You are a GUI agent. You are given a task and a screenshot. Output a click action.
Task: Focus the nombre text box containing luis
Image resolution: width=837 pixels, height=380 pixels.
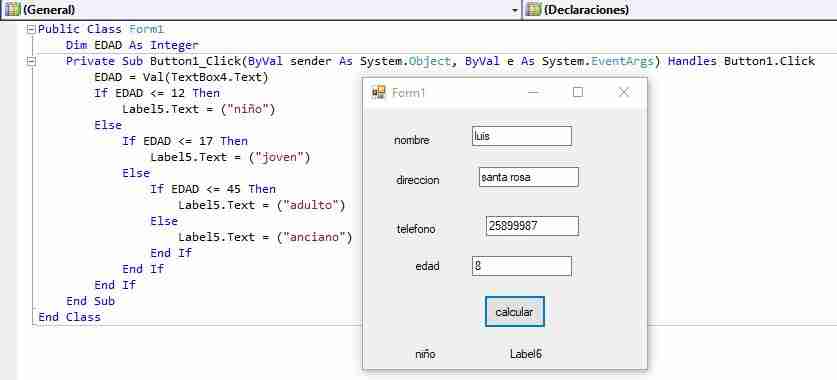(522, 136)
